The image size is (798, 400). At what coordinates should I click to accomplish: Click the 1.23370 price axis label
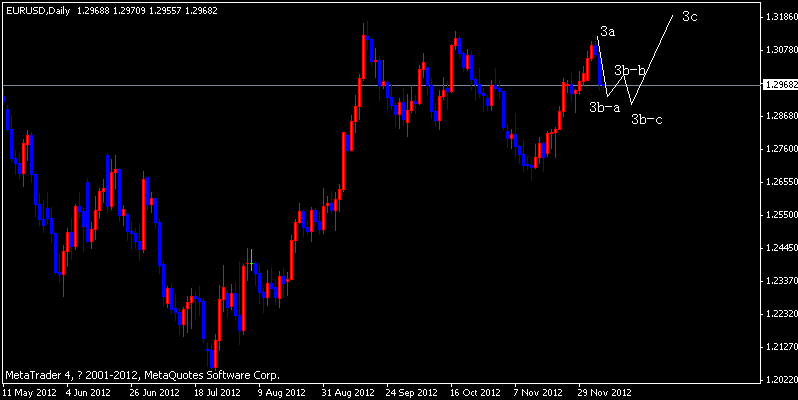[x=781, y=281]
